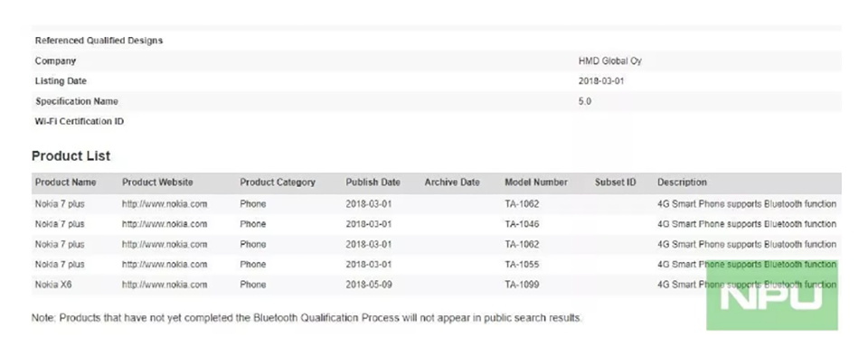
Task: Click Phone category in the TA-1055 row
Action: [x=253, y=265]
